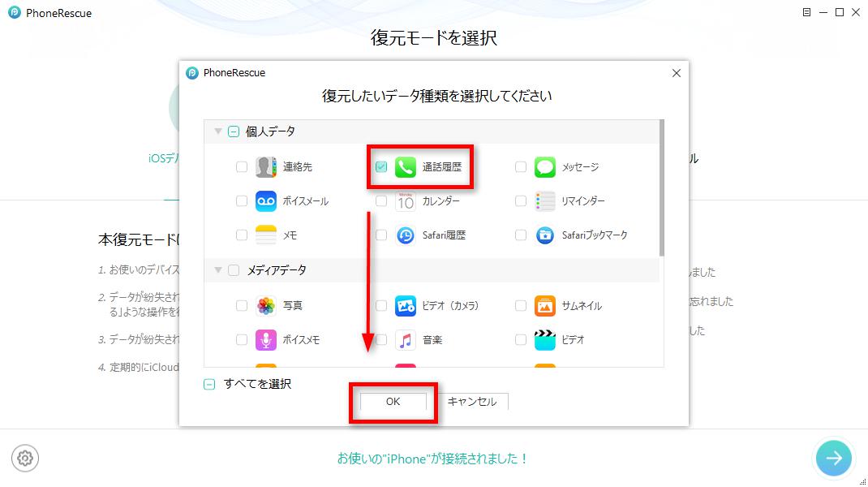Check the ボイスメール checkbox
Image resolution: width=868 pixels, height=487 pixels.
(x=242, y=201)
